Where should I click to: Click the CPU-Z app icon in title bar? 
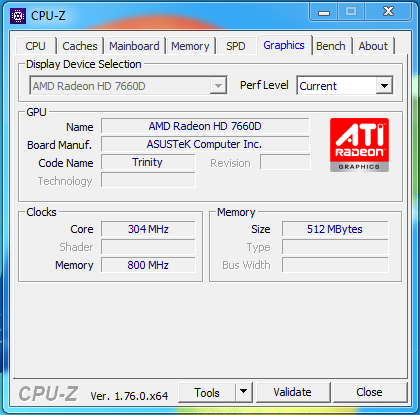[x=18, y=16]
